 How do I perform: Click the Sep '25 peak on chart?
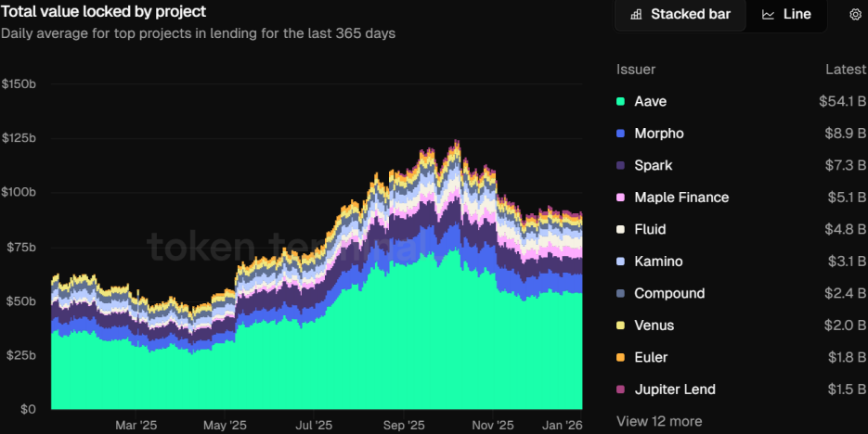coord(455,142)
